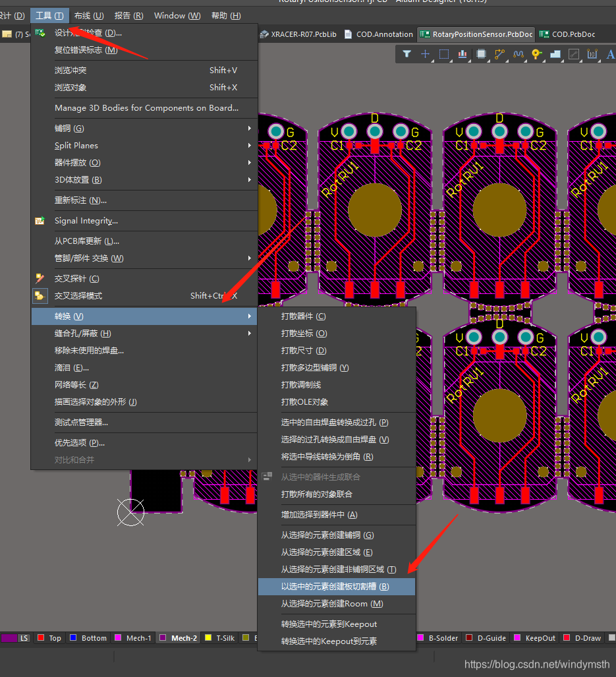Click the LS layer set button
616x677 pixels.
(24, 637)
